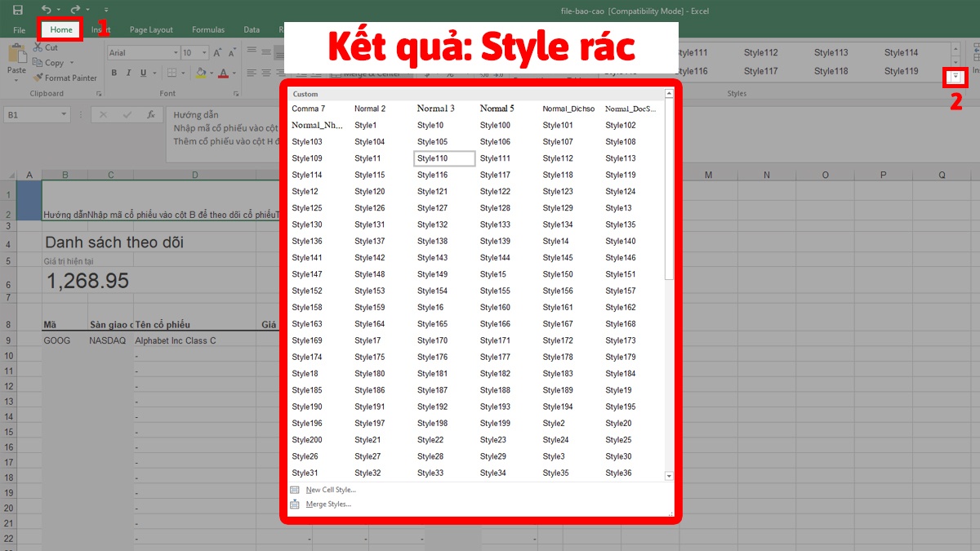Toggle Underline formatting
The width and height of the screenshot is (980, 551).
pos(141,73)
